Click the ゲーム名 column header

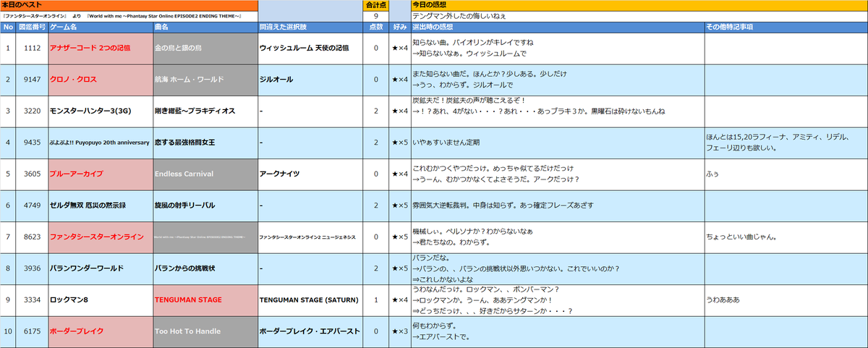coord(100,27)
